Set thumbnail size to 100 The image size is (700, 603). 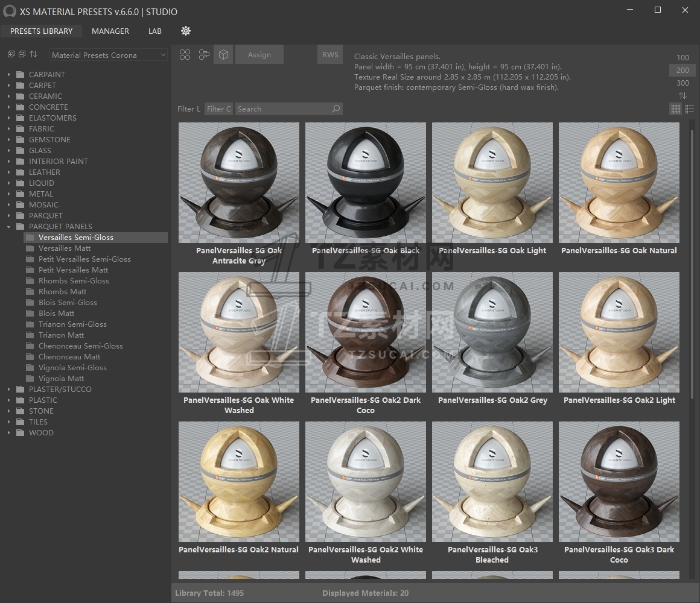682,57
